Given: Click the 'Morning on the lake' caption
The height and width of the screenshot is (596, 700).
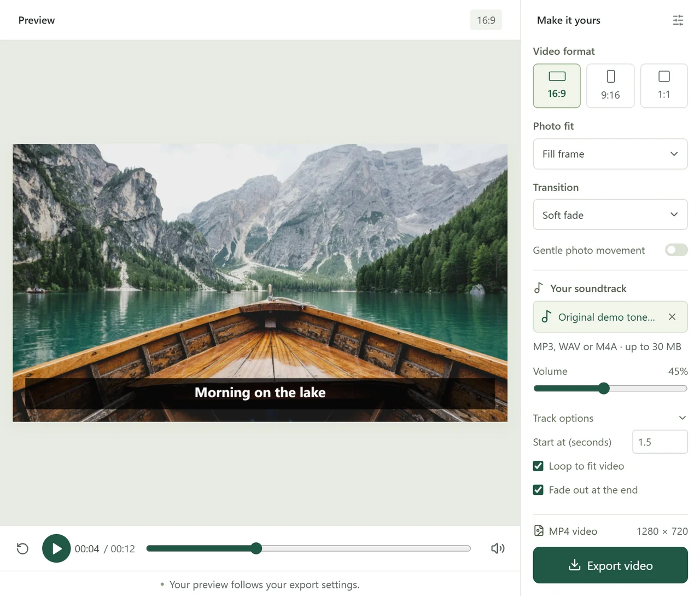Looking at the screenshot, I should [260, 392].
